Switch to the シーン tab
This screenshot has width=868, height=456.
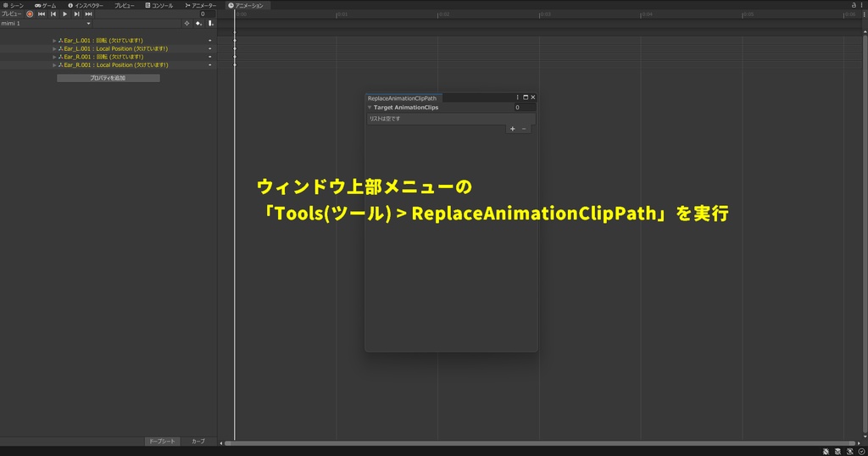click(14, 5)
